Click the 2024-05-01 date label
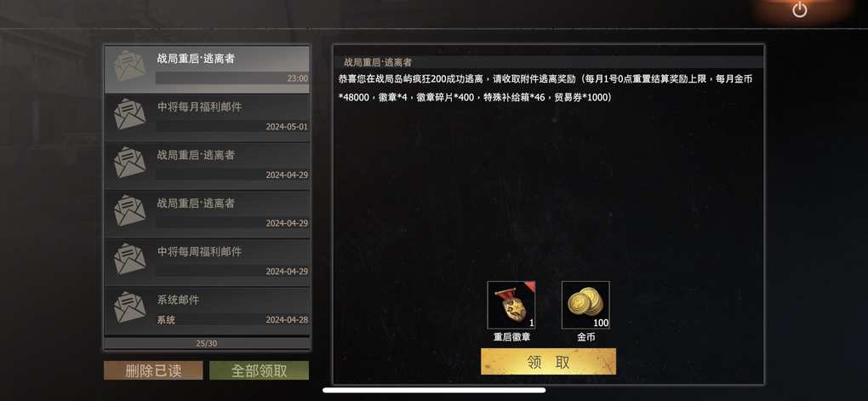 287,127
